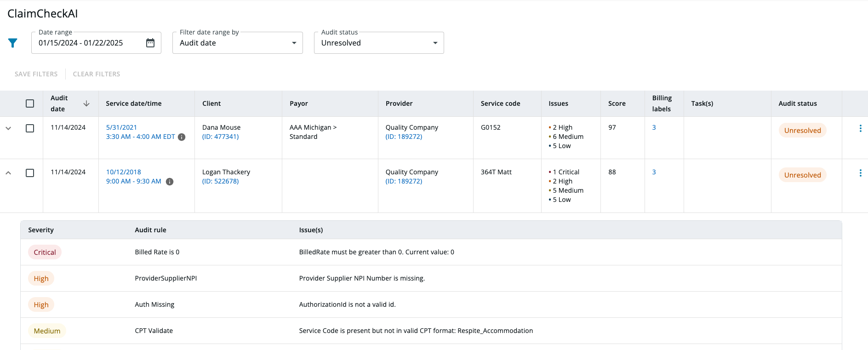Open provider ID 189272 link in Logan Thackery row
868x350 pixels.
click(404, 181)
